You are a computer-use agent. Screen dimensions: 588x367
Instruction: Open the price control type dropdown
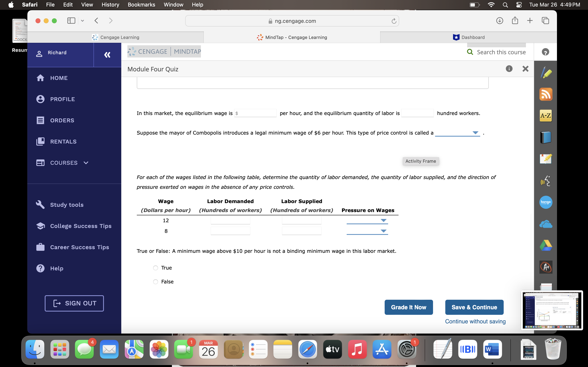pos(457,133)
